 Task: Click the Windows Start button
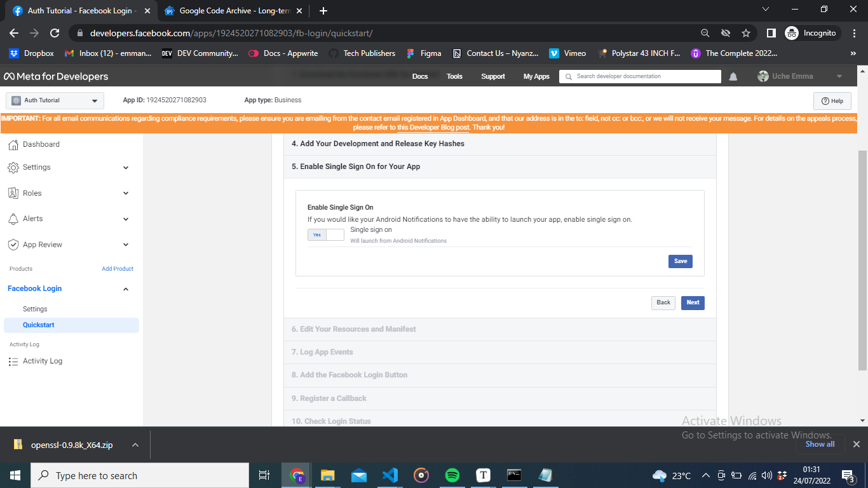coord(15,475)
